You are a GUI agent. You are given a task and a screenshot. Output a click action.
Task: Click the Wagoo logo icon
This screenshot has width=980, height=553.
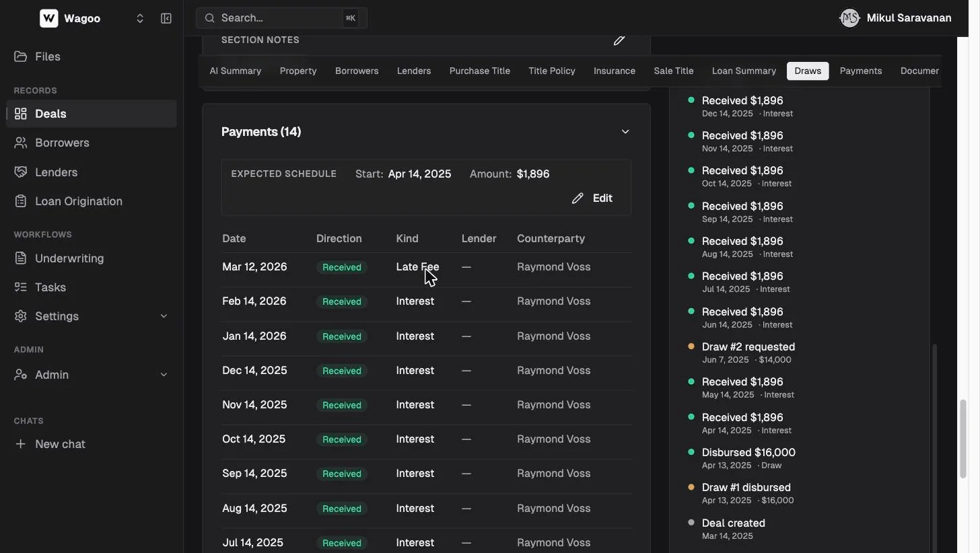click(x=48, y=18)
